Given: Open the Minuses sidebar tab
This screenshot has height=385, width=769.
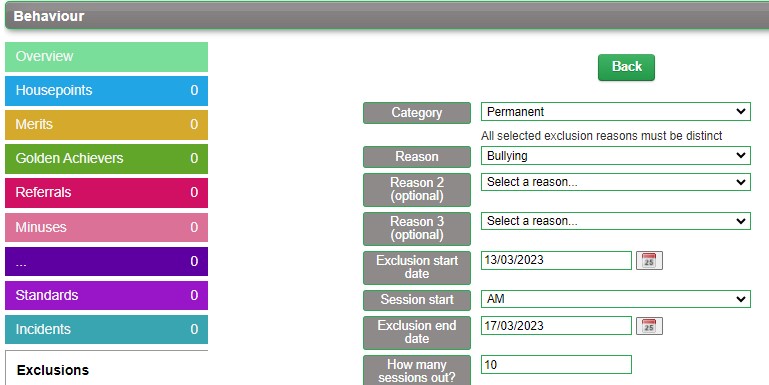Looking at the screenshot, I should (x=106, y=227).
